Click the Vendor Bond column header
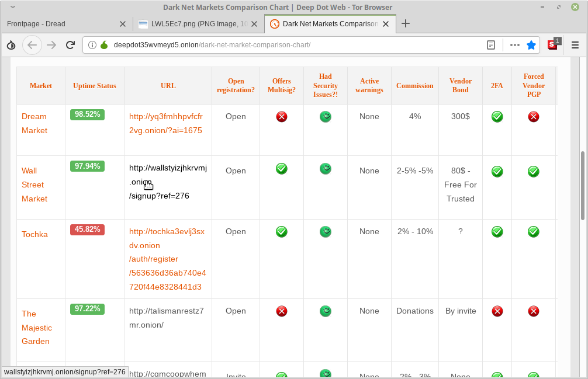This screenshot has width=588, height=379. [x=461, y=85]
